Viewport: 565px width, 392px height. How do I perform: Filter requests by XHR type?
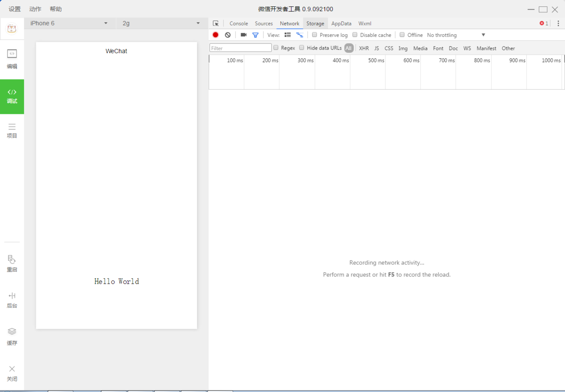pos(364,48)
